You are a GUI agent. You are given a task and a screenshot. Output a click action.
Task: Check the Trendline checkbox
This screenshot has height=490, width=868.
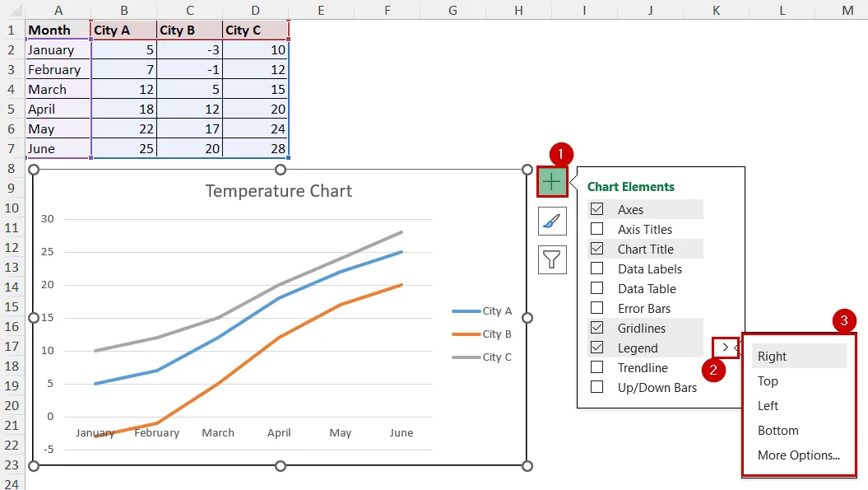(596, 367)
